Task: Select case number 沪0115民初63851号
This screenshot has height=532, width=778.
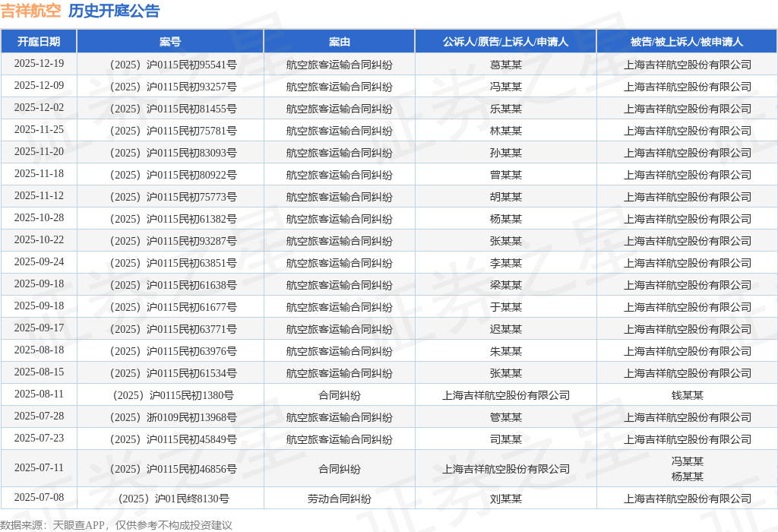Action: [x=173, y=263]
